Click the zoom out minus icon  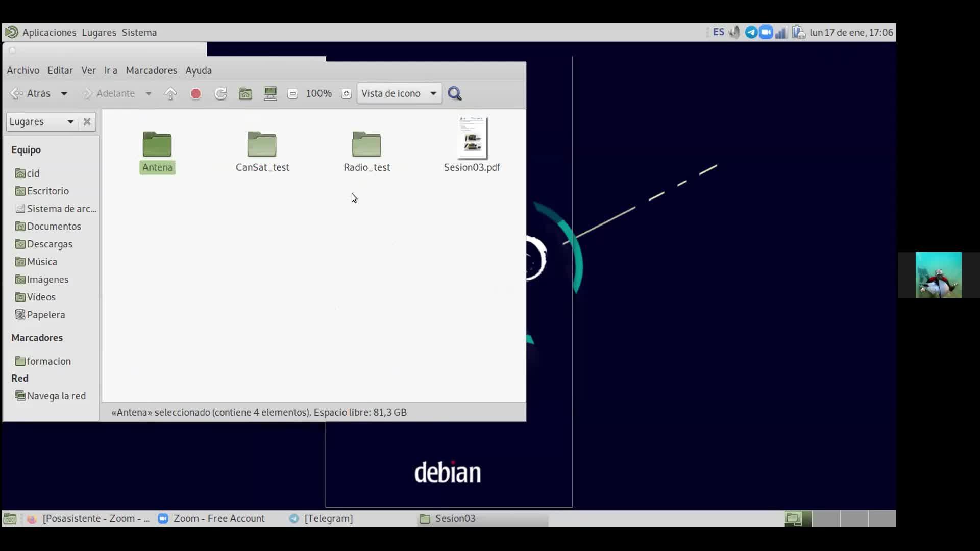[x=292, y=94]
